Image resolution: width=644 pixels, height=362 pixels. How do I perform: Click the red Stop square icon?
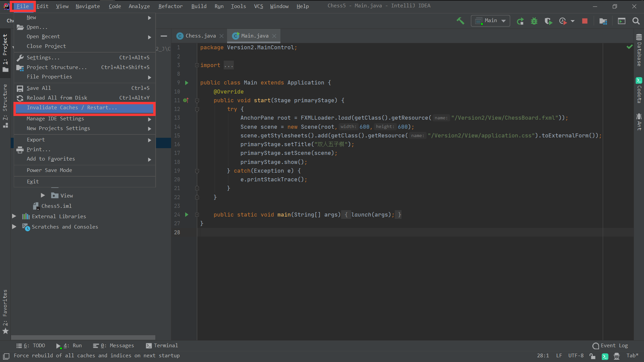[585, 21]
